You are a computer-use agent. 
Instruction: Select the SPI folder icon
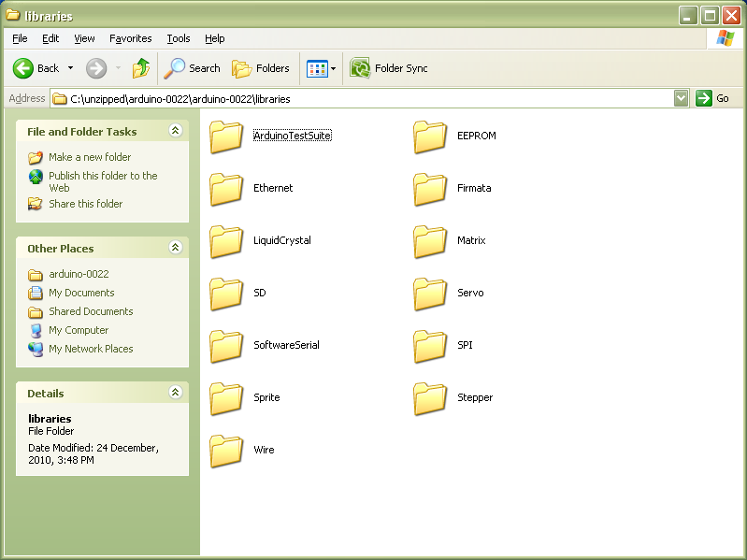(x=430, y=346)
